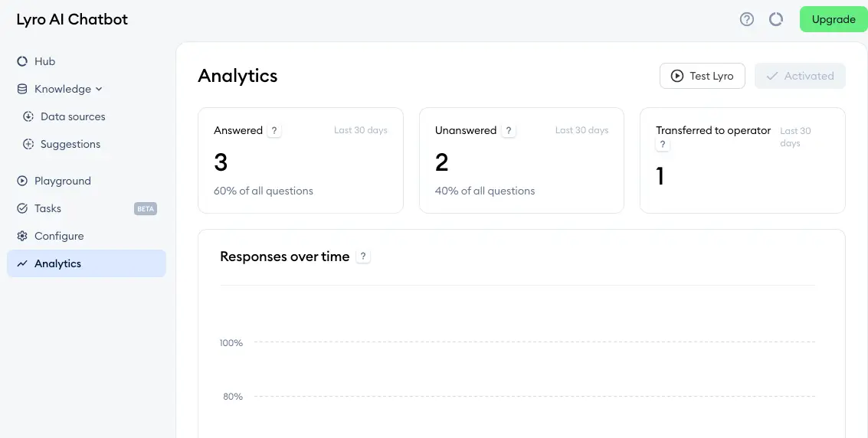Click the unanswered count 2

442,162
